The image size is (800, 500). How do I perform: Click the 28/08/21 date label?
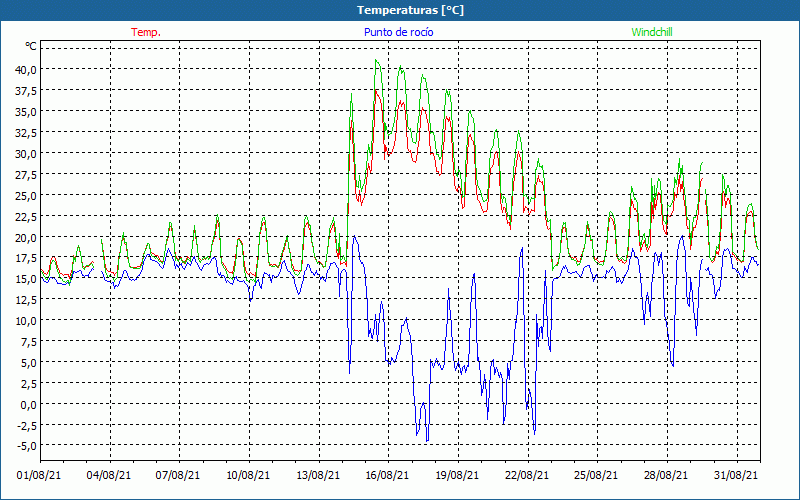pyautogui.click(x=666, y=475)
